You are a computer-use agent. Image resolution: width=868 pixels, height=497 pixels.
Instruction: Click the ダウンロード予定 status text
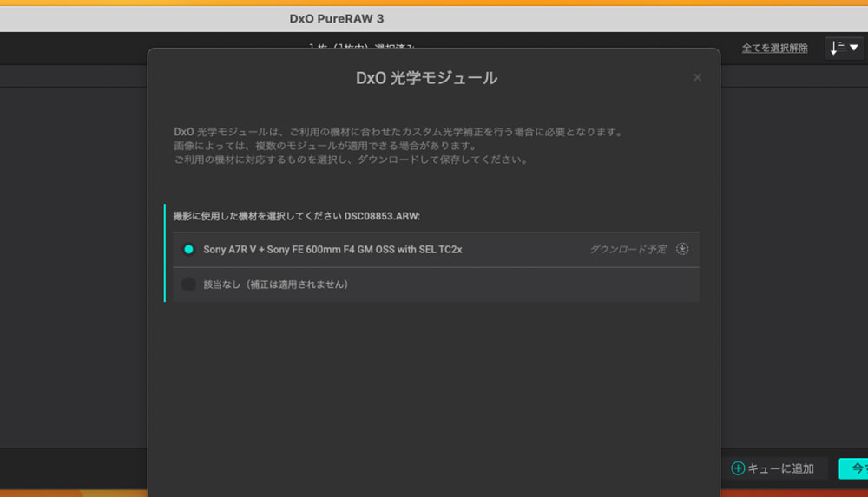(628, 249)
